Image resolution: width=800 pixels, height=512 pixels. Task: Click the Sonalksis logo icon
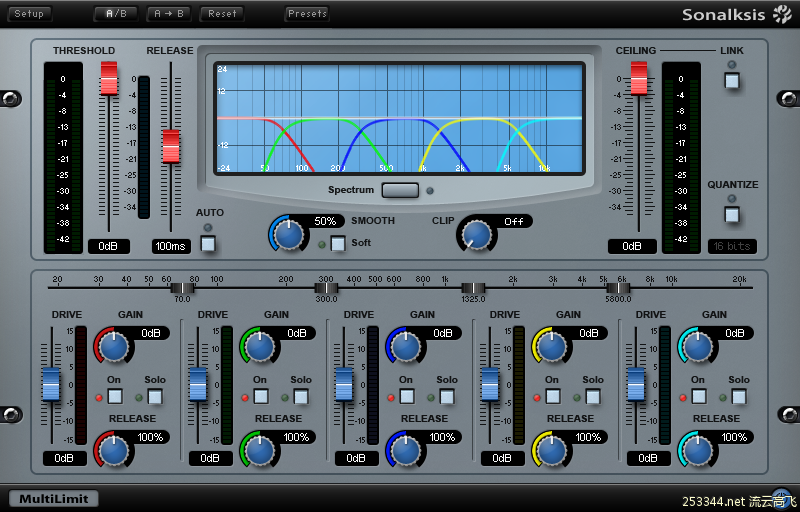pos(782,14)
